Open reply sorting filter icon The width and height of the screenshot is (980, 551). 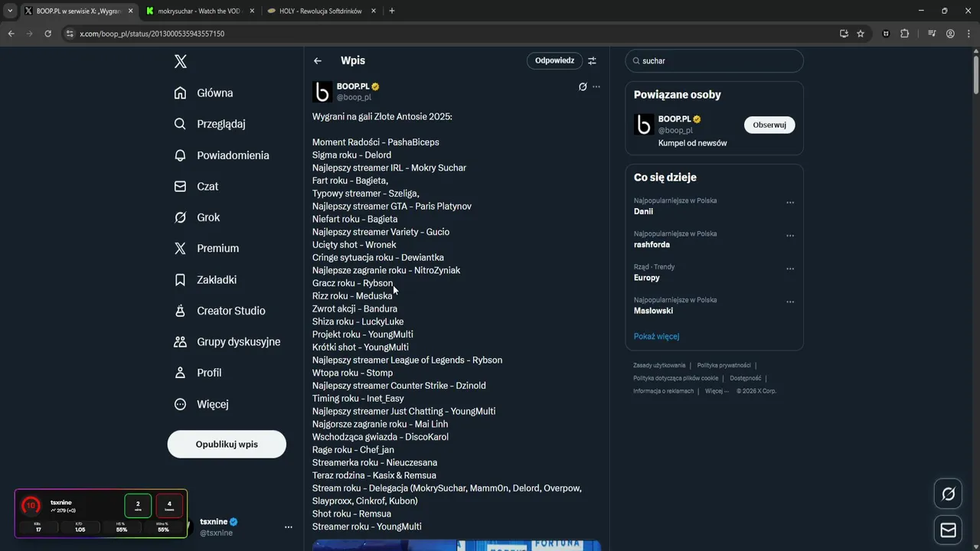point(592,60)
